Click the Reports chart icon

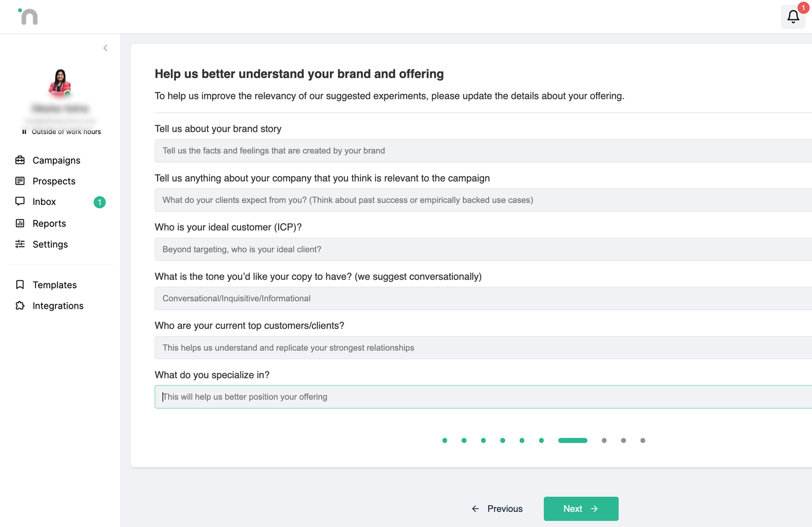[20, 223]
